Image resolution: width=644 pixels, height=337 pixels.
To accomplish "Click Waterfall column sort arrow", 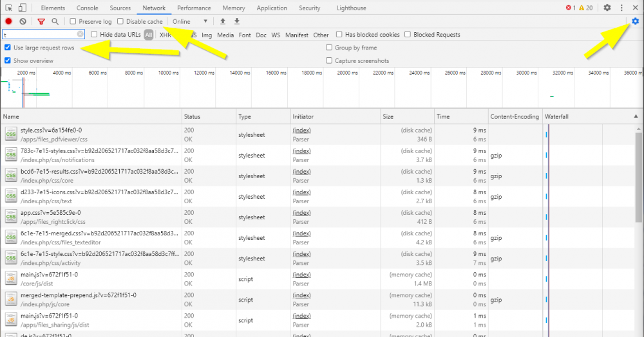I will coord(636,117).
